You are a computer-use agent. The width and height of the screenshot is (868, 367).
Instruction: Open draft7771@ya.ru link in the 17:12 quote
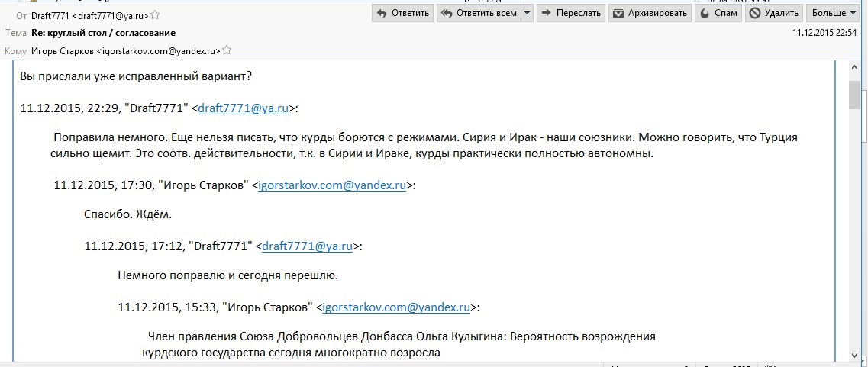tap(307, 246)
